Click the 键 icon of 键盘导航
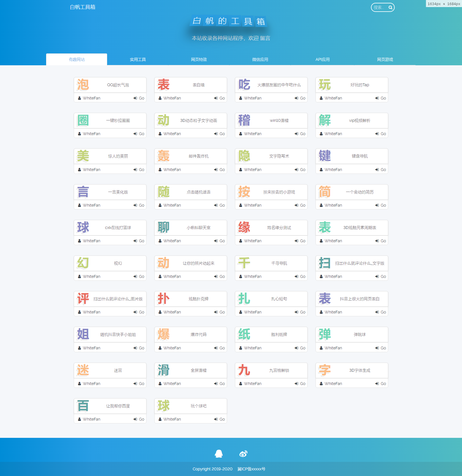The width and height of the screenshot is (462, 476). 325,156
